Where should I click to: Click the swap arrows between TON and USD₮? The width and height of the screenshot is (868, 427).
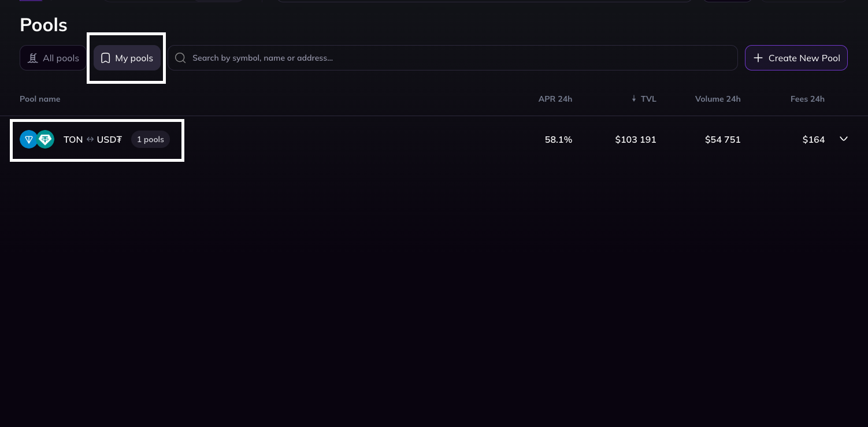pos(90,140)
